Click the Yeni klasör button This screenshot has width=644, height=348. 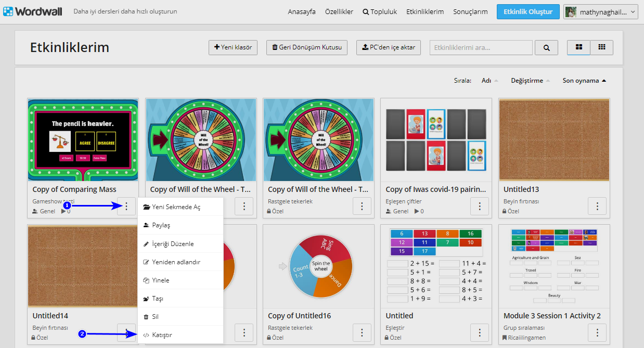233,47
